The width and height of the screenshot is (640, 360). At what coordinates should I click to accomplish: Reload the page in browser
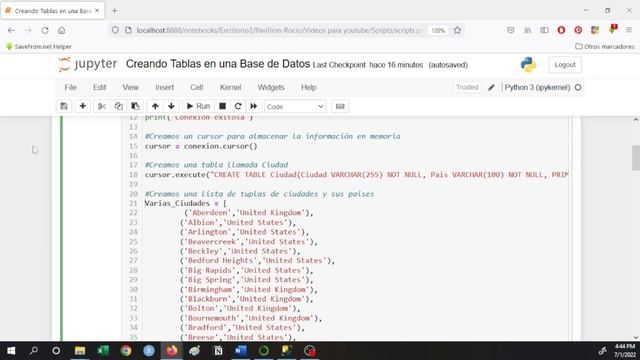tap(45, 30)
